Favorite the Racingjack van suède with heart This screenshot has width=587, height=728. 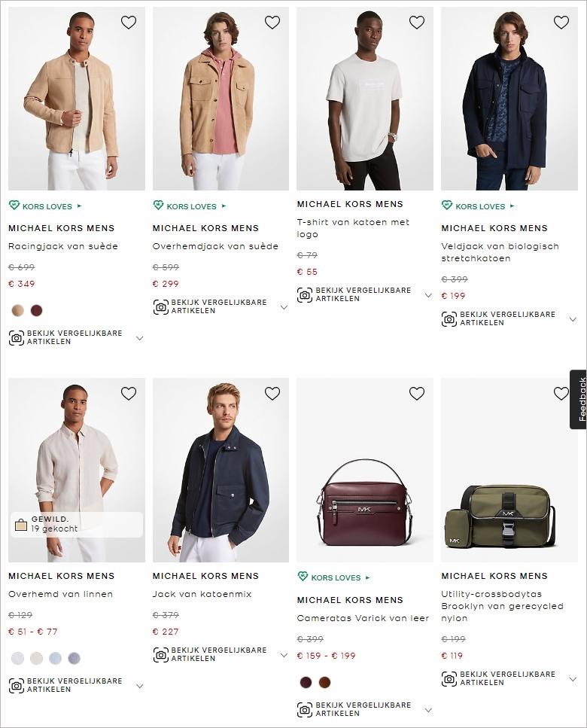tap(129, 23)
